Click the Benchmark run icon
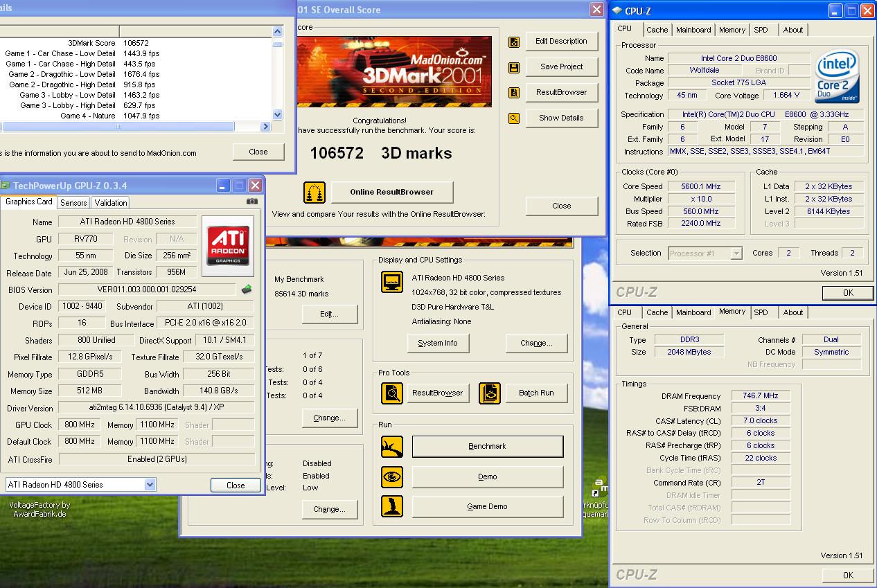Screen dimensions: 877x588 tap(392, 447)
